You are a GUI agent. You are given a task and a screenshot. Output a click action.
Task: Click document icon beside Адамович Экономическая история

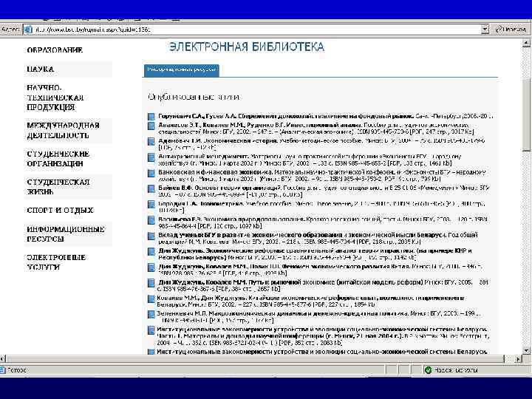(151, 141)
